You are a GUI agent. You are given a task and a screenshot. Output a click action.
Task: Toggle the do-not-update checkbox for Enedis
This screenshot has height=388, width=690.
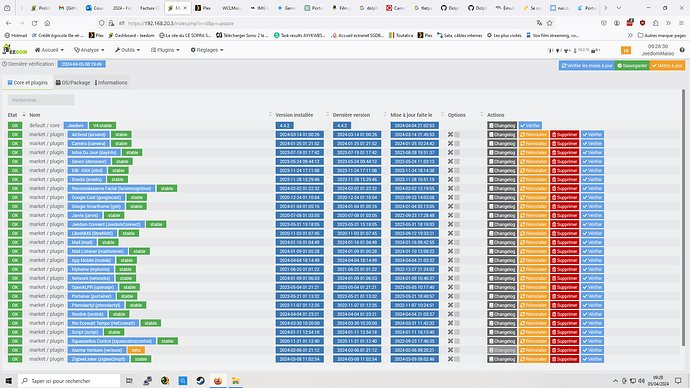457,179
